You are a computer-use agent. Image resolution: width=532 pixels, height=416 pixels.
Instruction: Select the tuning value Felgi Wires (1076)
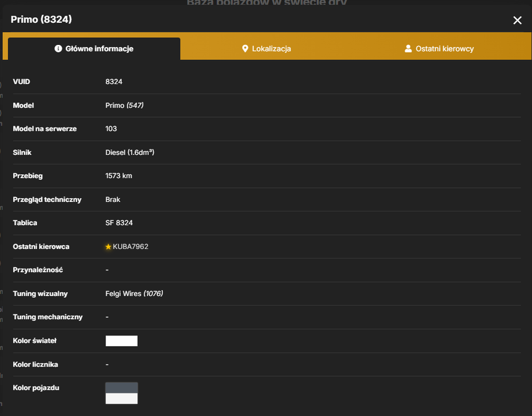(x=134, y=294)
